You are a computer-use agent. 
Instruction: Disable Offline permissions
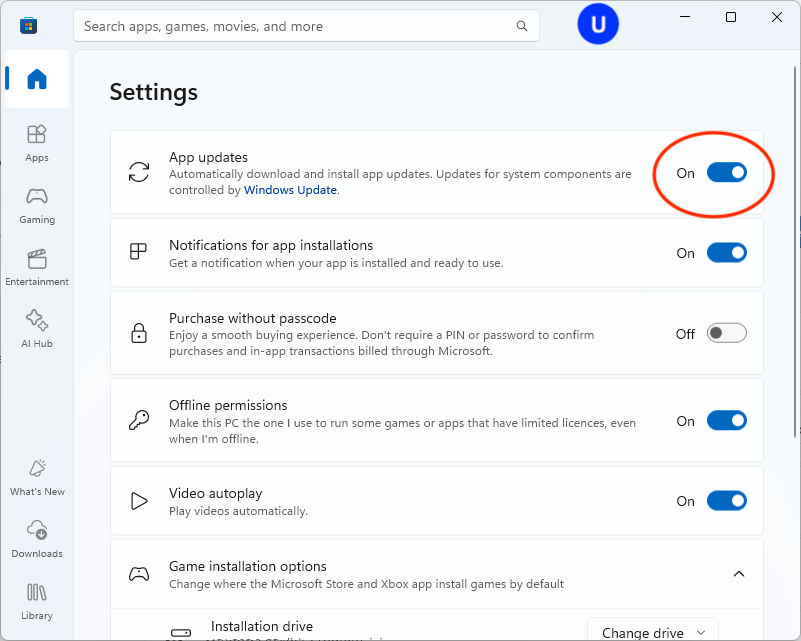click(x=727, y=420)
